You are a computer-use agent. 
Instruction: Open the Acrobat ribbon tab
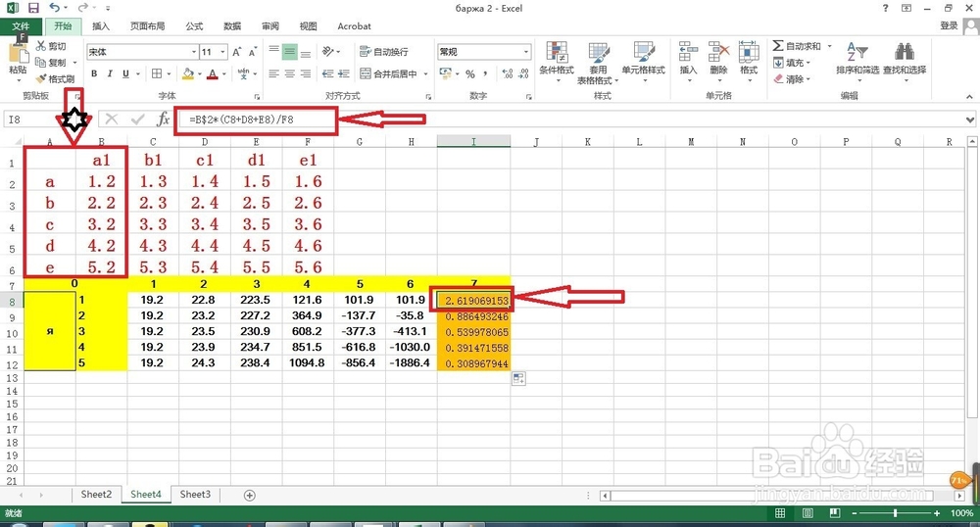354,26
